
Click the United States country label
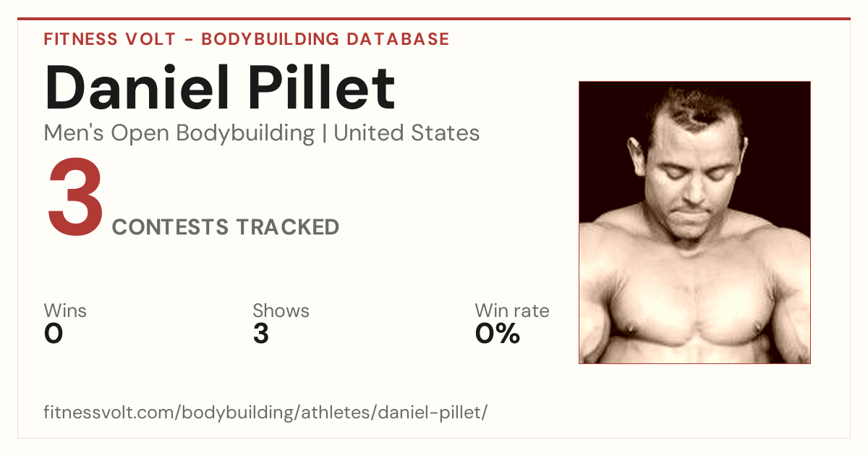pyautogui.click(x=407, y=133)
